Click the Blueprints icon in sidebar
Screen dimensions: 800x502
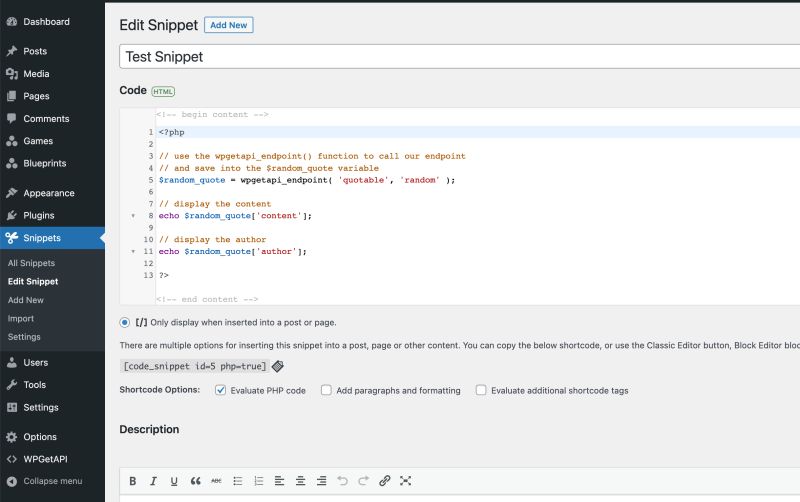pyautogui.click(x=12, y=163)
